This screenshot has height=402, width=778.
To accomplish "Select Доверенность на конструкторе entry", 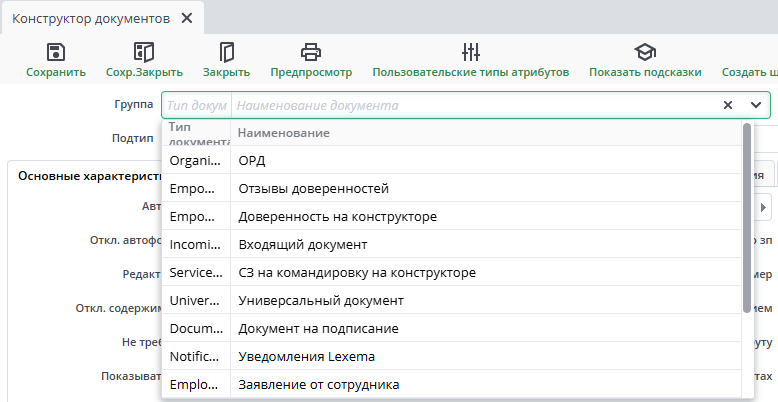I will pyautogui.click(x=337, y=216).
